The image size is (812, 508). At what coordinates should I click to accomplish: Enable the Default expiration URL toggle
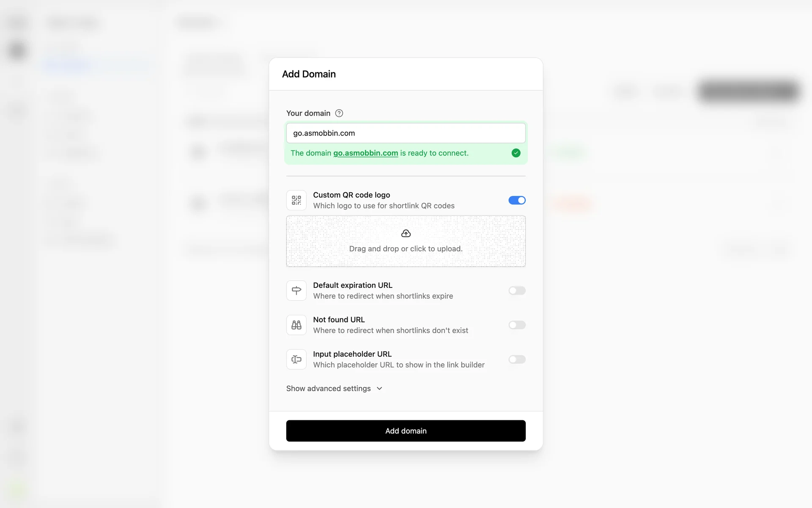point(517,290)
